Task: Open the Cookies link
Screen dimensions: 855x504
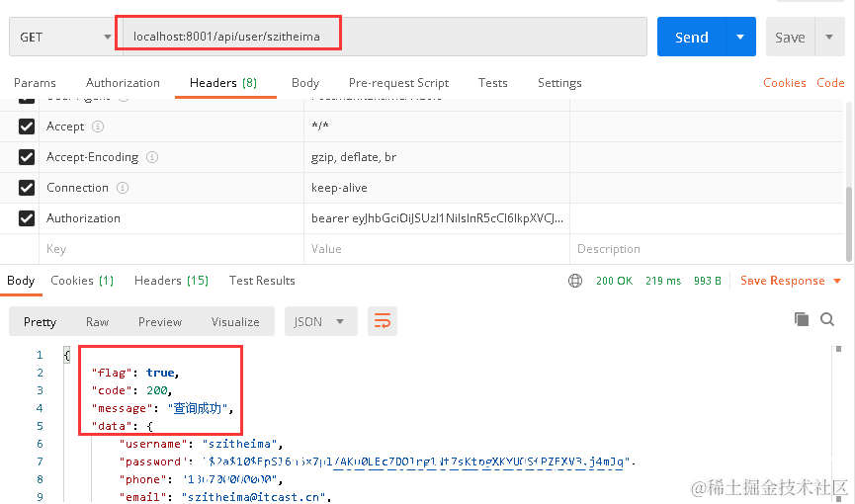Action: (x=784, y=83)
